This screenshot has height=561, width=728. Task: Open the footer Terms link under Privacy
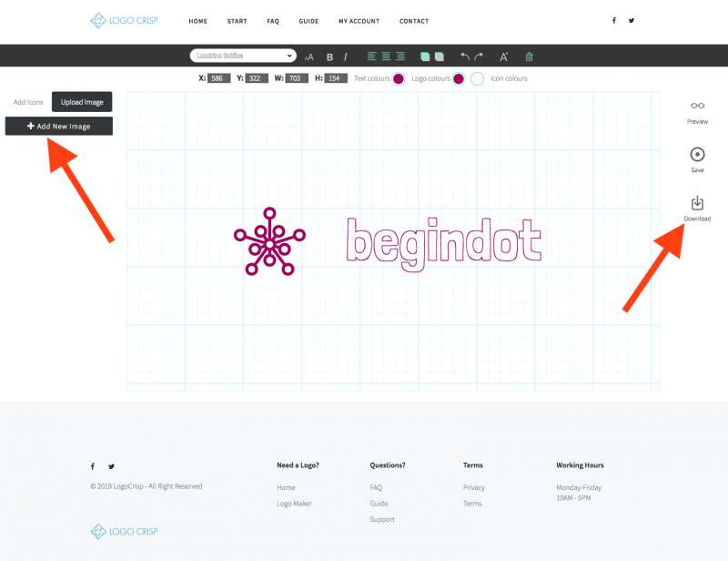tap(472, 504)
